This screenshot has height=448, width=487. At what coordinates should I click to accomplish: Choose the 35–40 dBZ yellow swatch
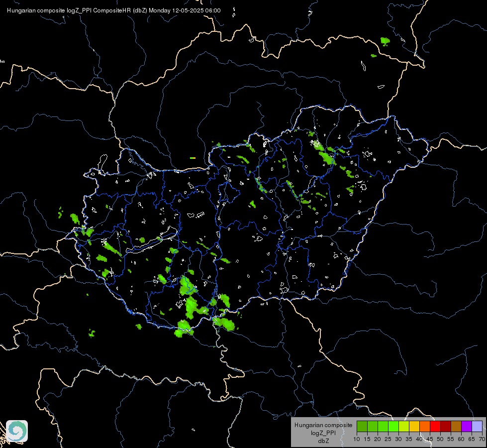pyautogui.click(x=414, y=426)
